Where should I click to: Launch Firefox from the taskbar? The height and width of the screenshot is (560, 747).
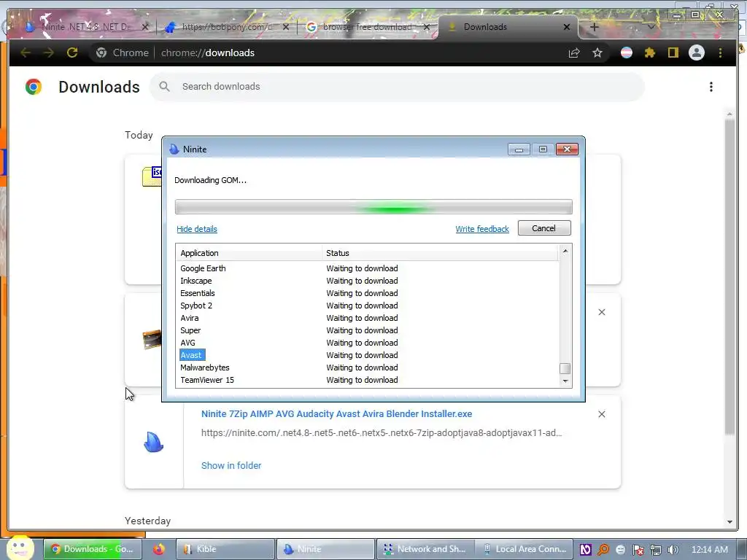click(158, 549)
